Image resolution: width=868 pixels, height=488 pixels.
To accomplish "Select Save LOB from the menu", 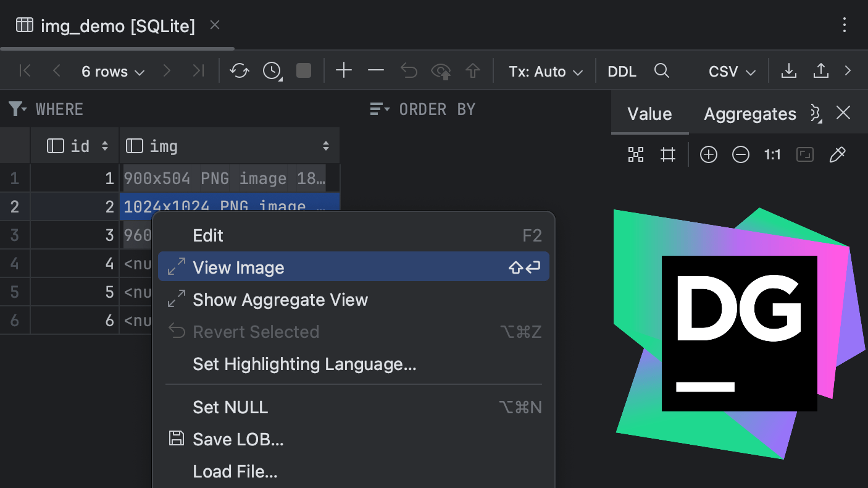I will (239, 439).
